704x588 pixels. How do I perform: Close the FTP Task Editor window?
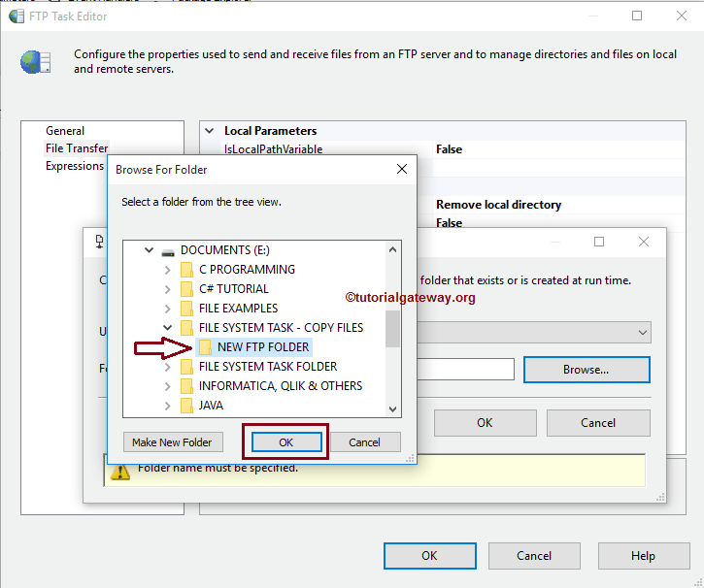click(681, 16)
